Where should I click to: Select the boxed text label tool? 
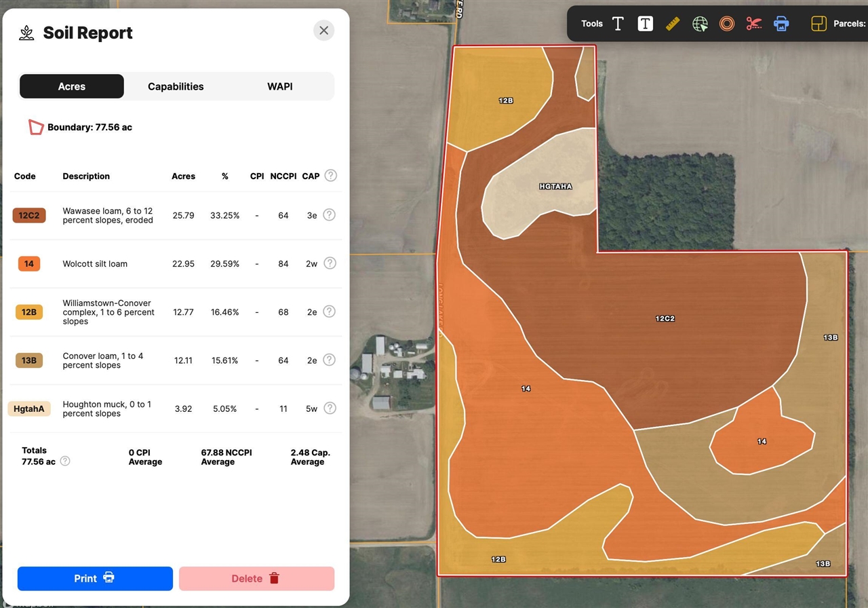point(645,24)
